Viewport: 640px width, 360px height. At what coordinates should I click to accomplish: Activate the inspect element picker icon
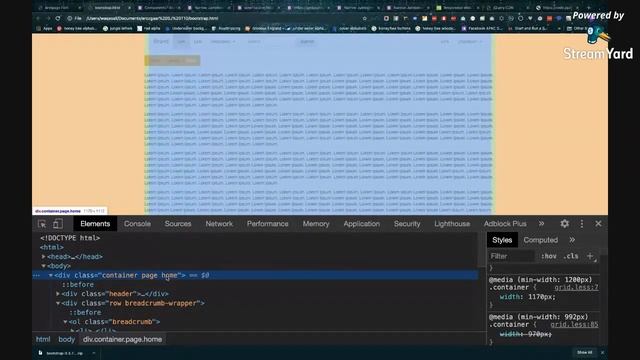pos(42,224)
